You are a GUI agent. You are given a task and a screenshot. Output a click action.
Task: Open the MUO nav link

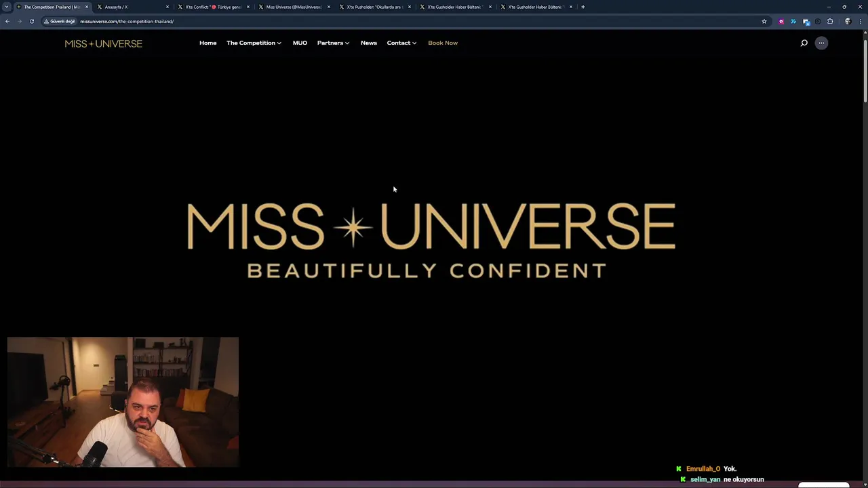[300, 43]
